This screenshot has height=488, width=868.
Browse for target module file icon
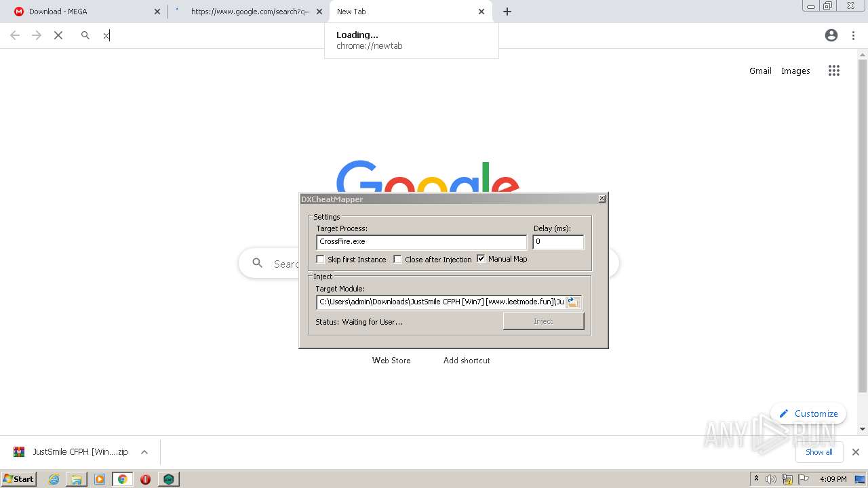(x=573, y=302)
